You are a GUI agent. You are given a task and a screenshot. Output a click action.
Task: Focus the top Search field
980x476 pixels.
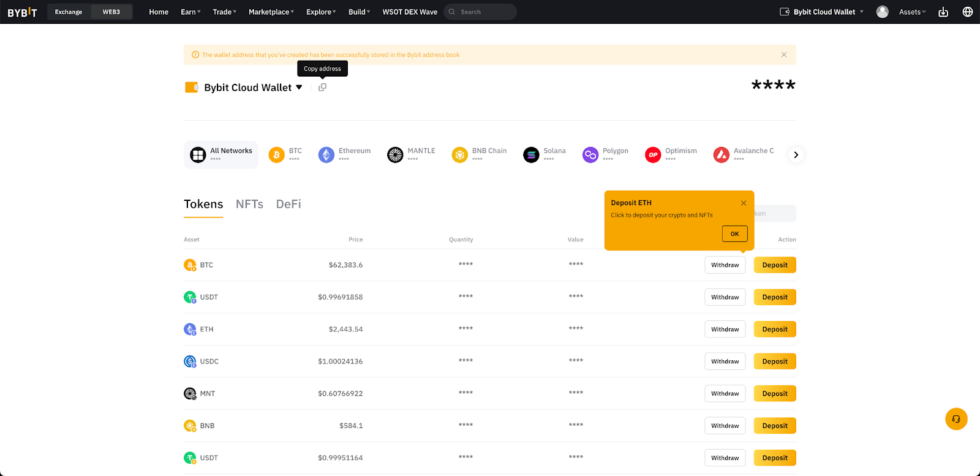(480, 12)
